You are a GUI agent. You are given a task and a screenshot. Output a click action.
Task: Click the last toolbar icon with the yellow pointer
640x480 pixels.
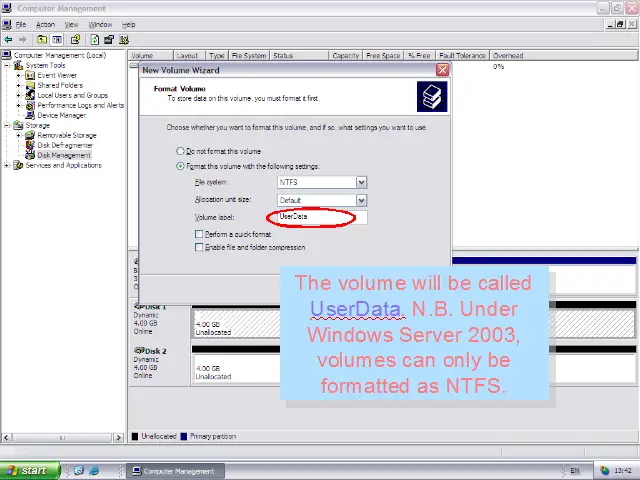point(124,40)
